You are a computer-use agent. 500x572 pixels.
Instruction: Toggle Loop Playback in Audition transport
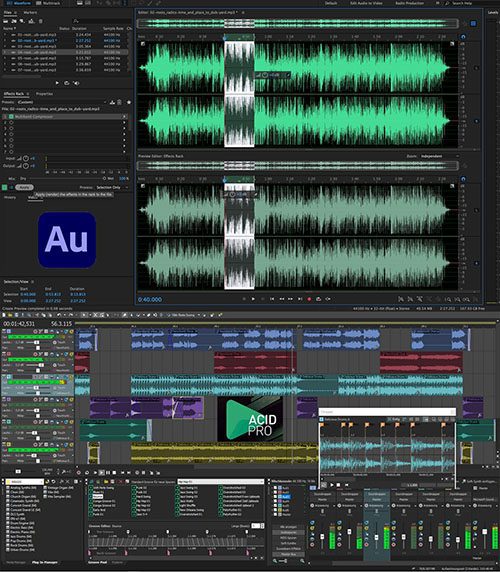(319, 299)
